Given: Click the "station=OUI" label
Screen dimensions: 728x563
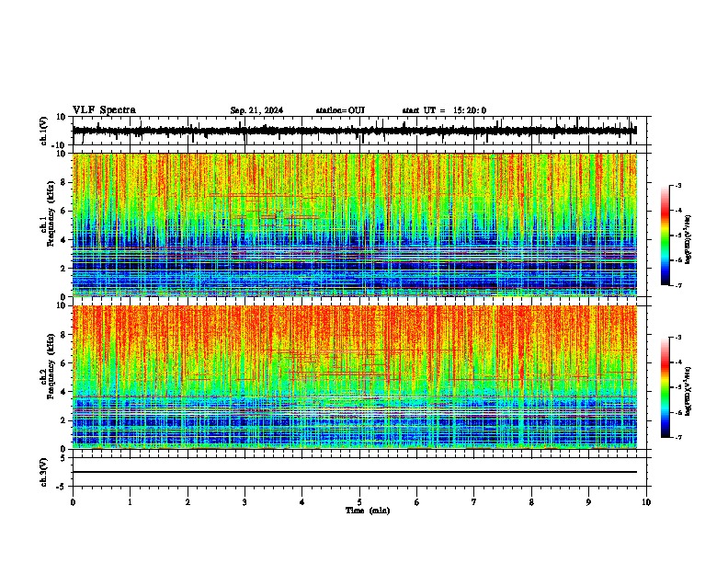Looking at the screenshot, I should click(x=340, y=110).
